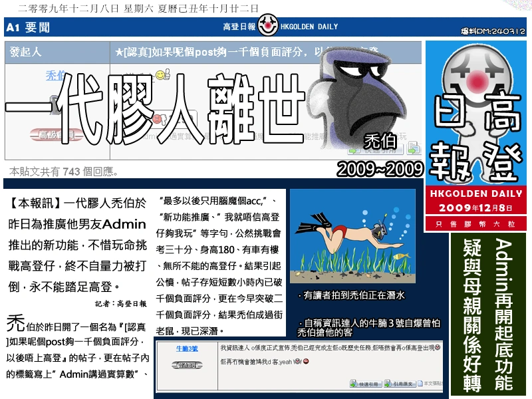Click the red HKGOLDEN DAILY masthead banner
This screenshot has width=532, height=399.
476,194
